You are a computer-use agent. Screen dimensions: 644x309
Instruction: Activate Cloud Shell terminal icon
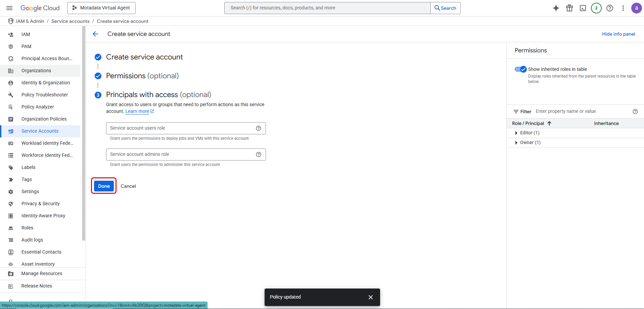[x=583, y=8]
